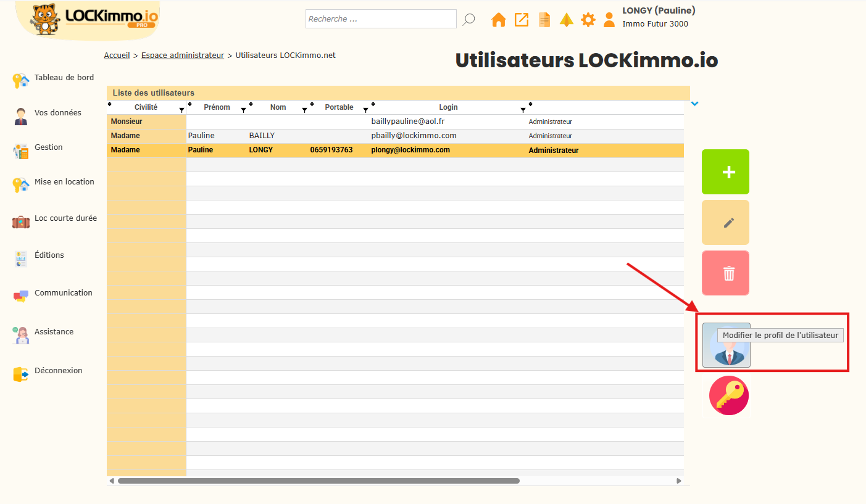Expand the blue chevron beside the table
Screen dimensions: 866x504
(695, 104)
